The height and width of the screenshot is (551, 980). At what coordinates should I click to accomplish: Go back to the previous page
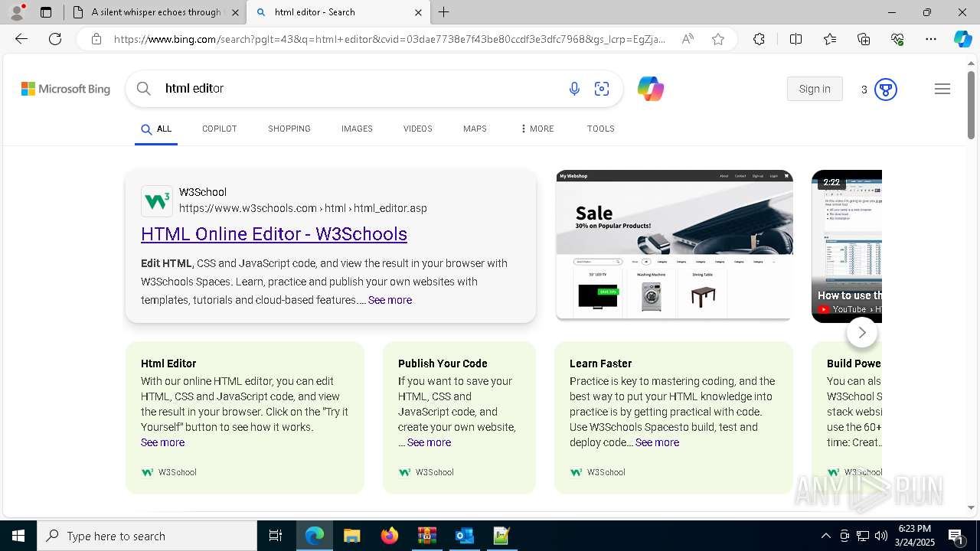pos(21,39)
